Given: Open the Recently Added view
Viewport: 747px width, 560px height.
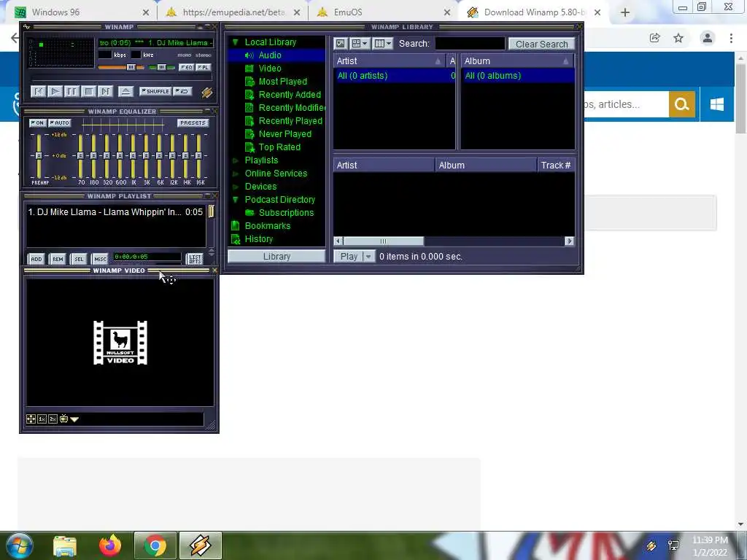Looking at the screenshot, I should point(290,94).
